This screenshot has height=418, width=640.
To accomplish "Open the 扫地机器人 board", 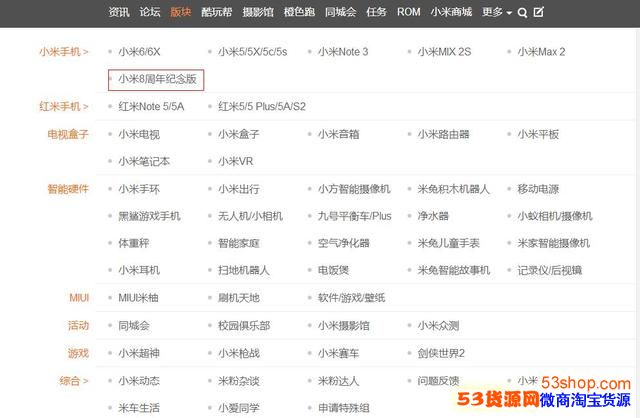I will pos(244,271).
